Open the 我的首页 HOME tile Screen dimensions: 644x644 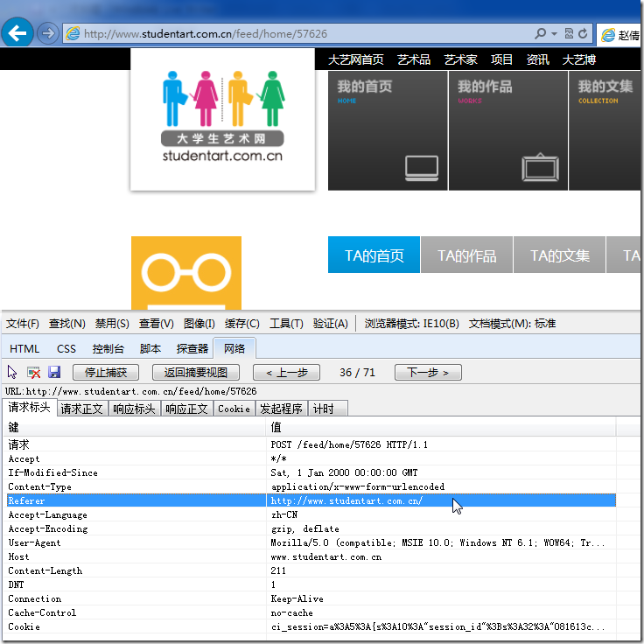coord(388,130)
